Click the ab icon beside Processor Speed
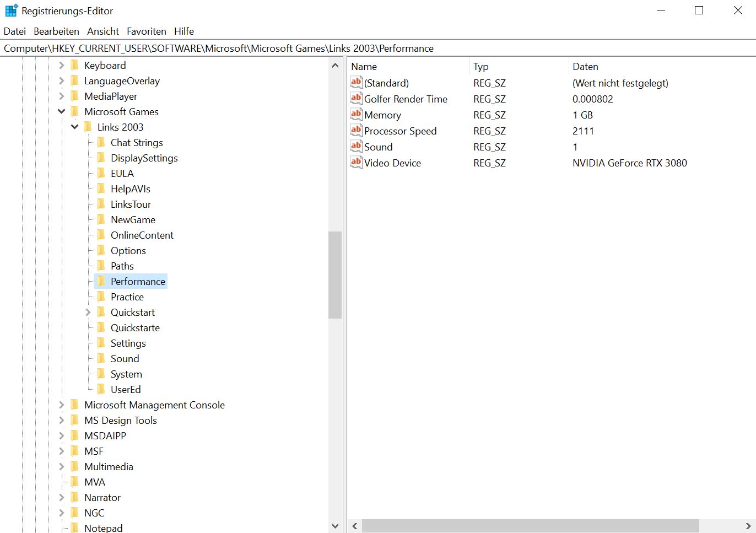Image resolution: width=756 pixels, height=533 pixels. (357, 130)
